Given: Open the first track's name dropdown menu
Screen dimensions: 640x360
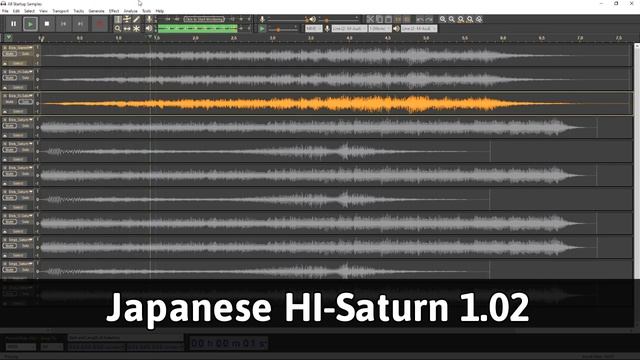Looking at the screenshot, I should [20, 48].
